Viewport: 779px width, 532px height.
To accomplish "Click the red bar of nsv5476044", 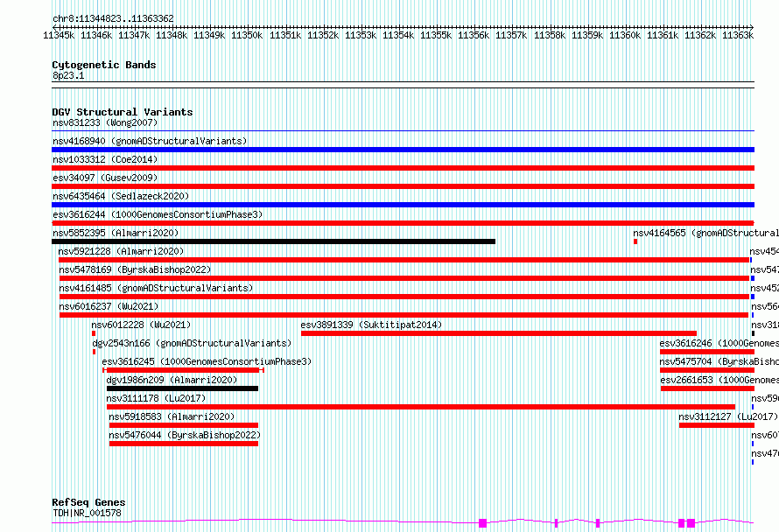I will (x=184, y=444).
